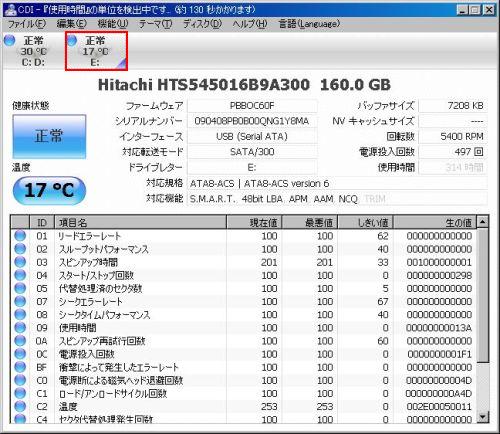Open the ディスク(D) menu

point(202,24)
